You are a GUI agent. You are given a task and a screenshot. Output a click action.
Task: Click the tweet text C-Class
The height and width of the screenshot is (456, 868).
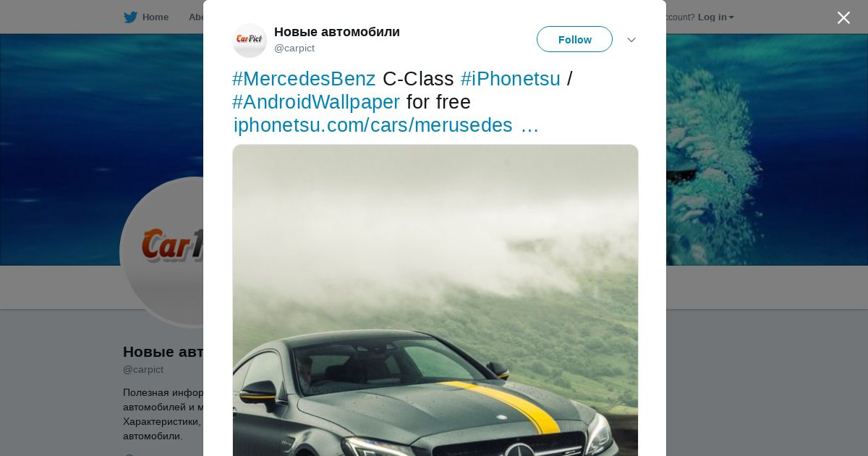[418, 79]
